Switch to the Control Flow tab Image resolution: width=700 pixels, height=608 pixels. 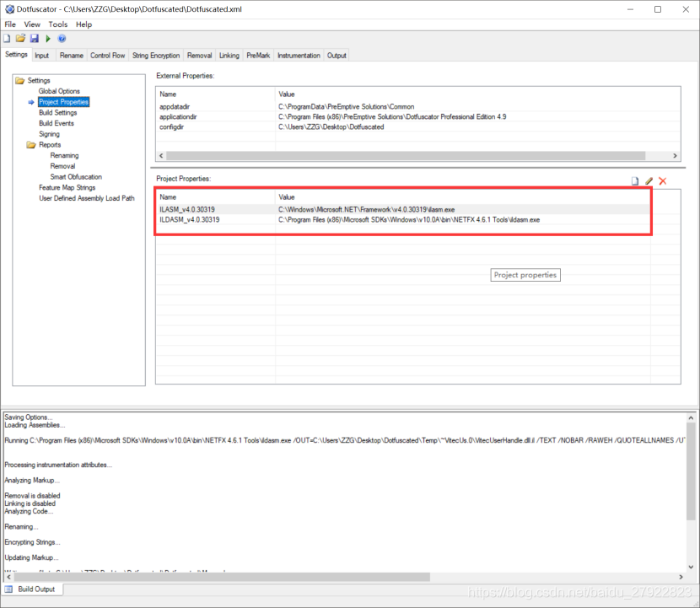pos(108,56)
